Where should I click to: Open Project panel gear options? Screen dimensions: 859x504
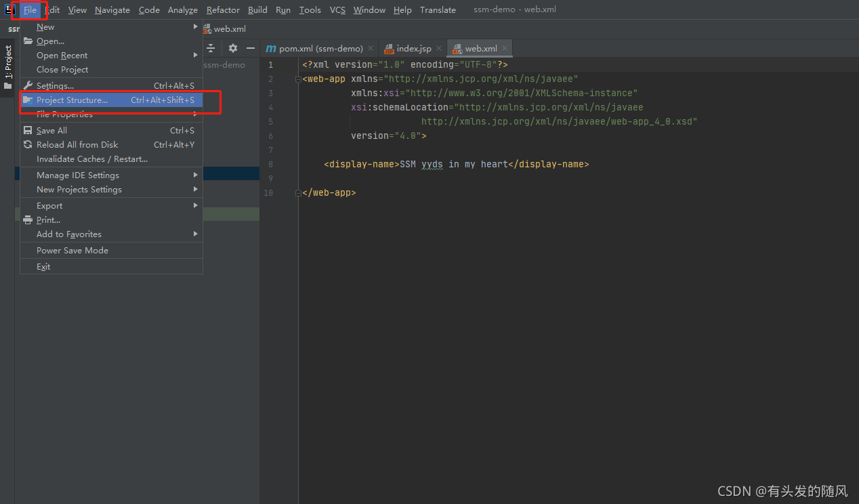click(233, 48)
